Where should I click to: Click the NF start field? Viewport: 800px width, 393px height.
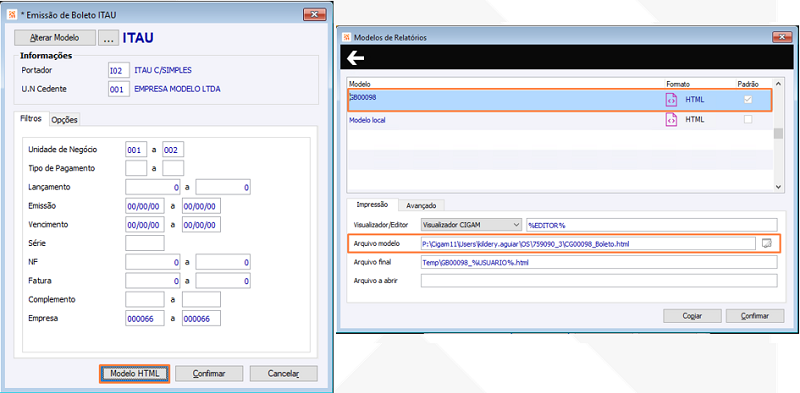[153, 262]
